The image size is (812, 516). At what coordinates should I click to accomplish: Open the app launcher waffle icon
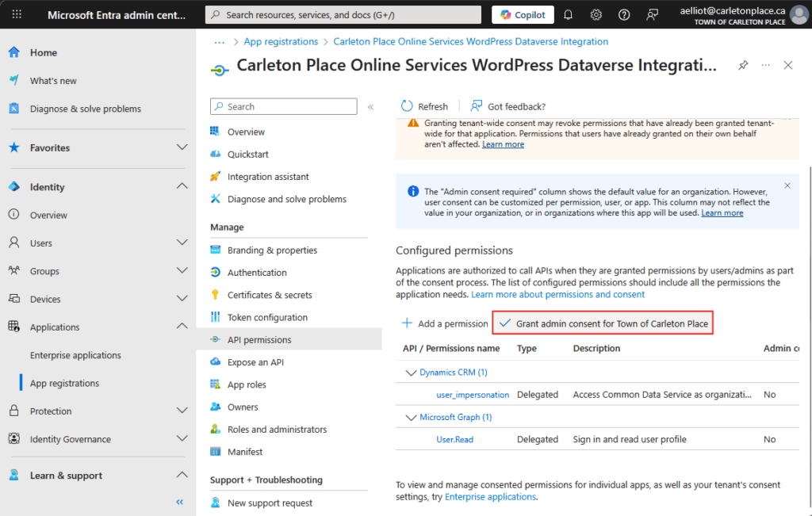[x=17, y=14]
